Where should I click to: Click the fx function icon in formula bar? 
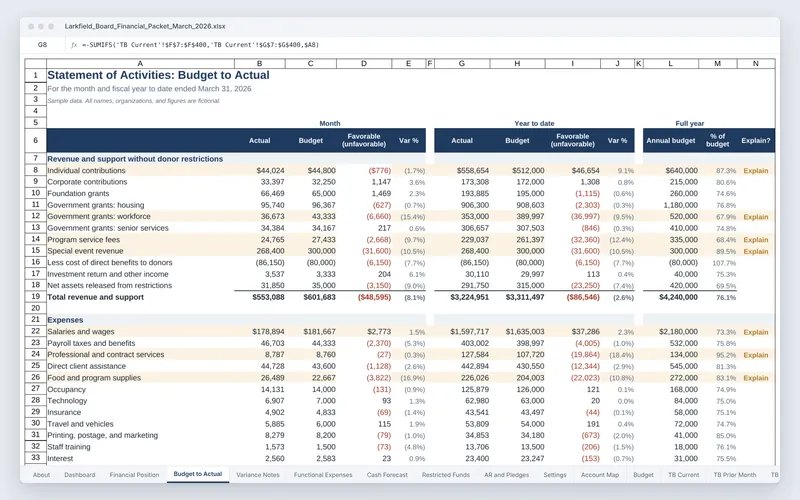(74, 45)
